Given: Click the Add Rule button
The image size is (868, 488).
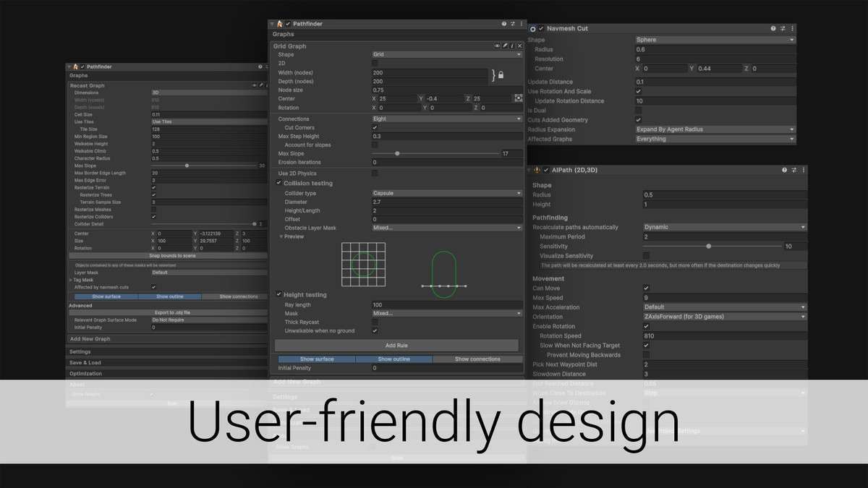Looking at the screenshot, I should [396, 345].
